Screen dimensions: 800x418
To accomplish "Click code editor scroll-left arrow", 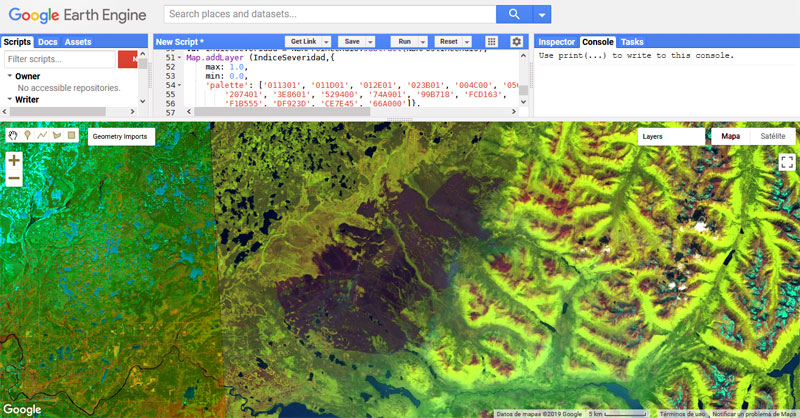I will 189,111.
